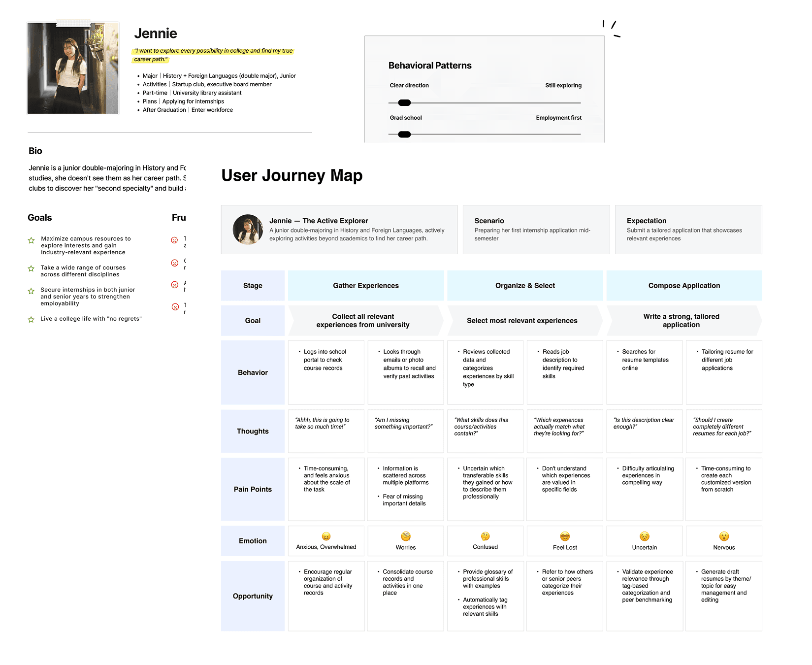Click star icon beside Take a wide range of courses
The width and height of the screenshot is (812, 665).
(31, 268)
